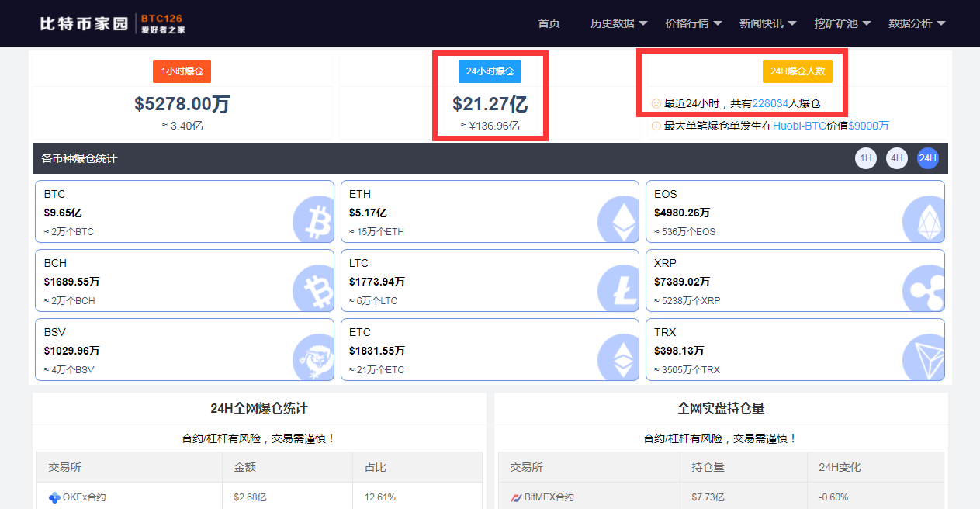Click the 占比 column header
The height and width of the screenshot is (509, 980).
tap(375, 467)
